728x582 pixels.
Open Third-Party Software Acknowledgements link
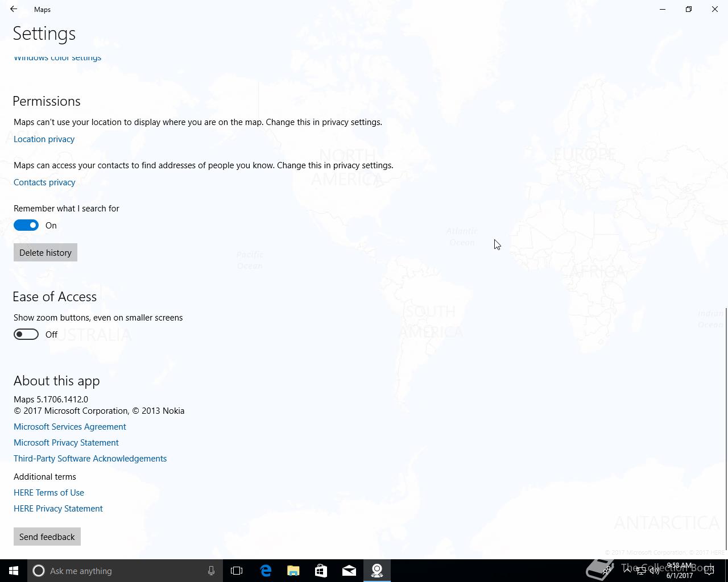pyautogui.click(x=90, y=459)
